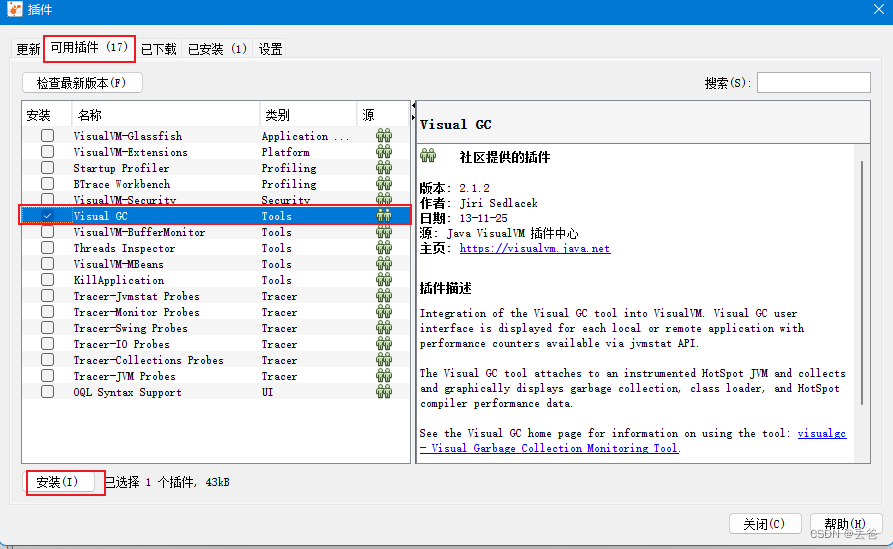Viewport: 893px width, 549px height.
Task: Check the VisualVM-Extensions install checkbox
Action: pos(47,151)
